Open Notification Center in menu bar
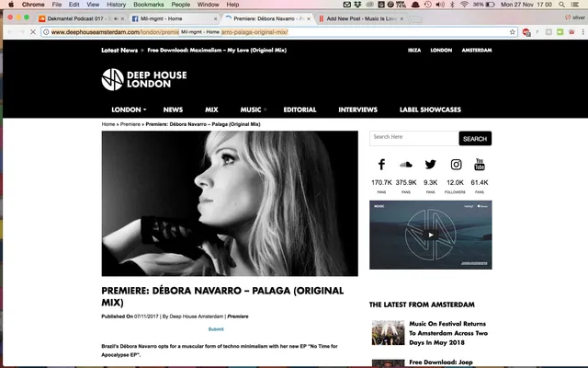The image size is (588, 368). click(x=574, y=5)
